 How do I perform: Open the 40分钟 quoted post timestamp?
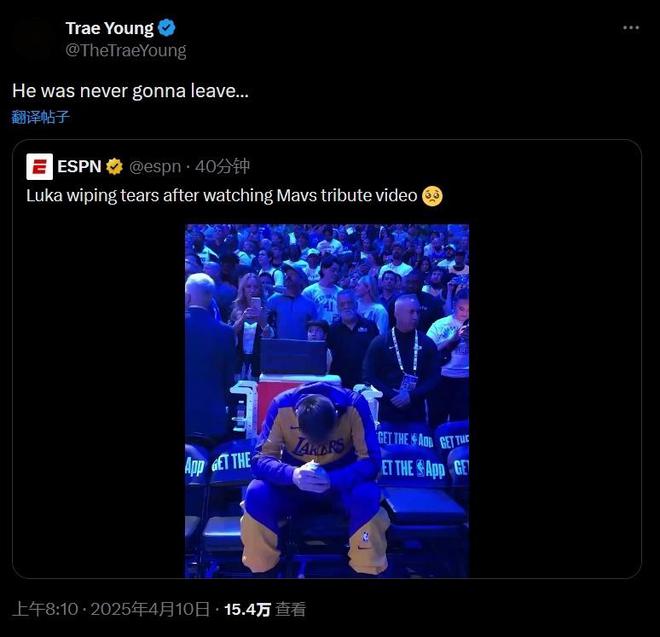pyautogui.click(x=223, y=166)
